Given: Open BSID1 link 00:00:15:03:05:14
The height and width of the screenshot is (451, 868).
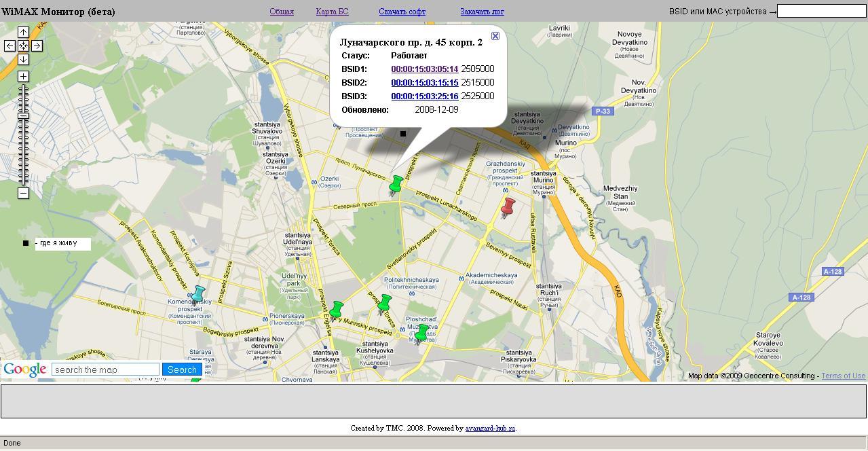Looking at the screenshot, I should click(x=424, y=69).
